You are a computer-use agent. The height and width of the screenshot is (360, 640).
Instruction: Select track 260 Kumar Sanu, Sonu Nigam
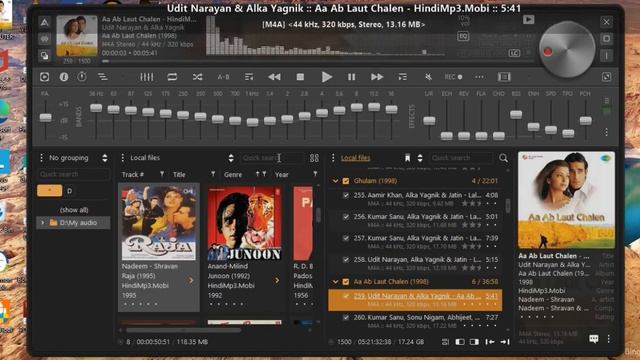point(415,321)
